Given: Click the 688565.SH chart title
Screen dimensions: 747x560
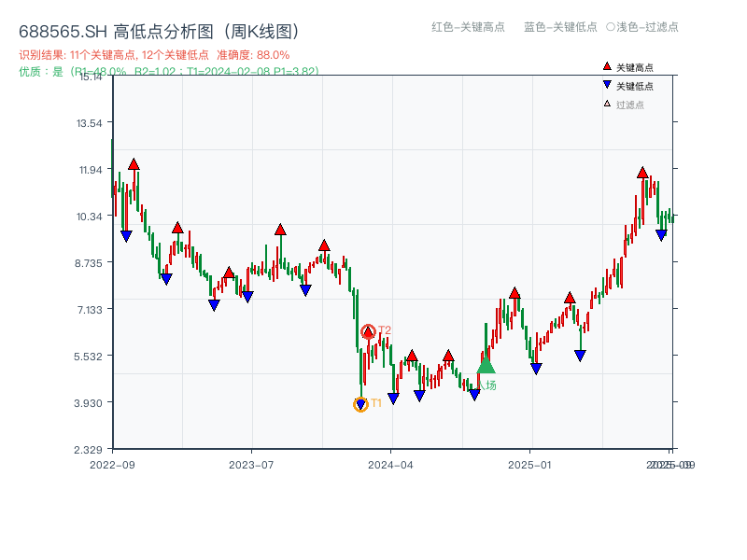Looking at the screenshot, I should coord(62,29).
